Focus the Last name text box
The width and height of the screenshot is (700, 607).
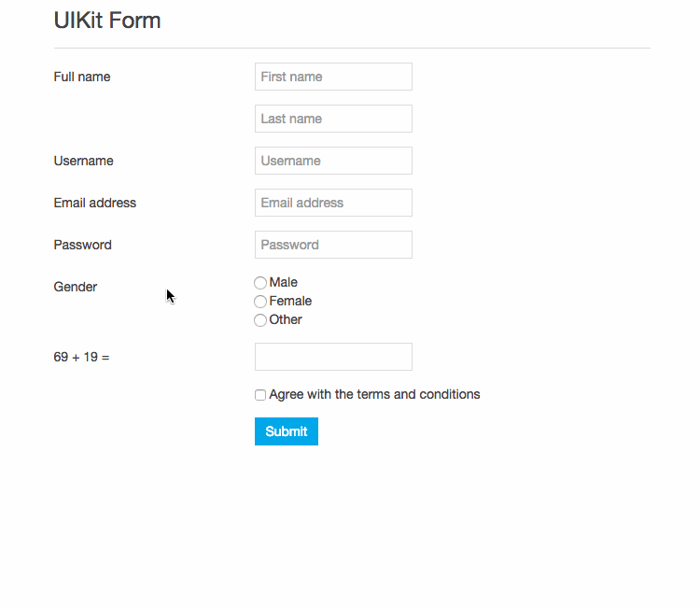pos(333,119)
